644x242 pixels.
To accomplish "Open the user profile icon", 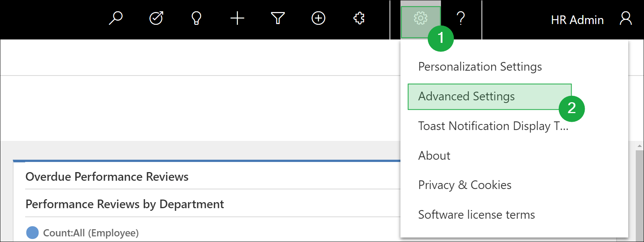I will [625, 18].
